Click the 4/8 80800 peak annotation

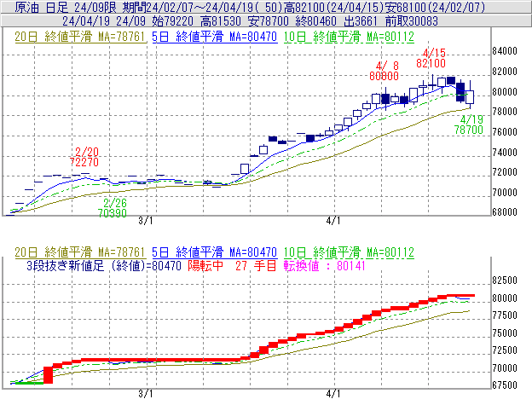(384, 71)
